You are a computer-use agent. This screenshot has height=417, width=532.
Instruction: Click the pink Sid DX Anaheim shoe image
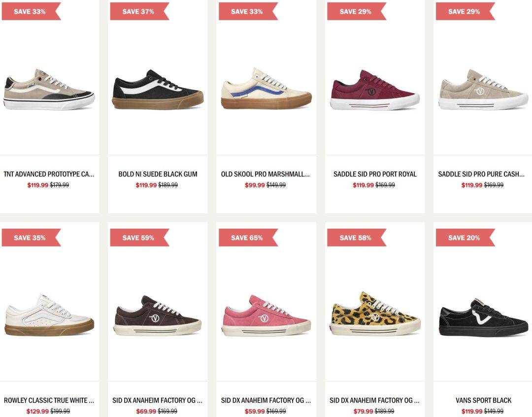tap(266, 315)
